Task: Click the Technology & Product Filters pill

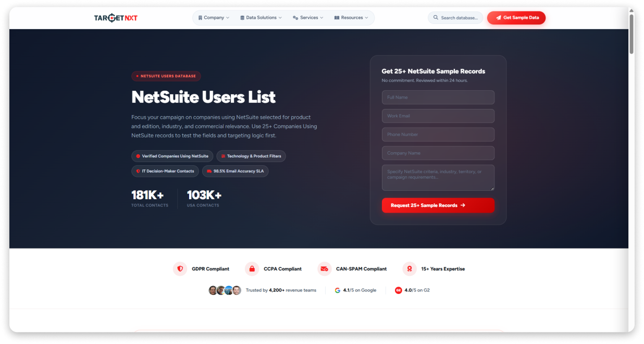Action: point(251,156)
